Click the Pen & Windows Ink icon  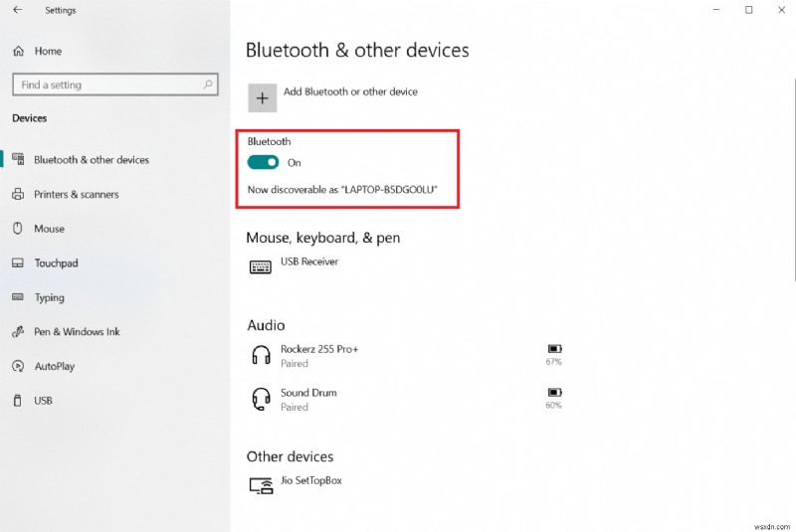coord(18,332)
